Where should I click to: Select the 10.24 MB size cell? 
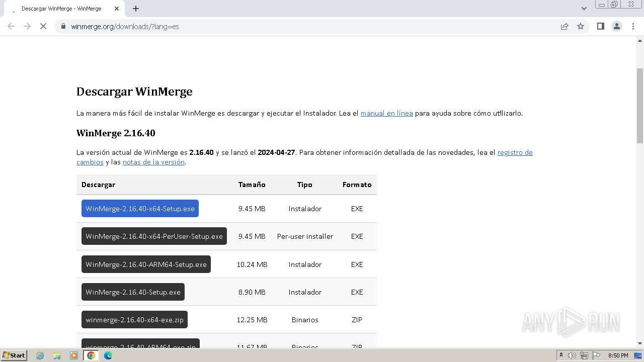252,264
